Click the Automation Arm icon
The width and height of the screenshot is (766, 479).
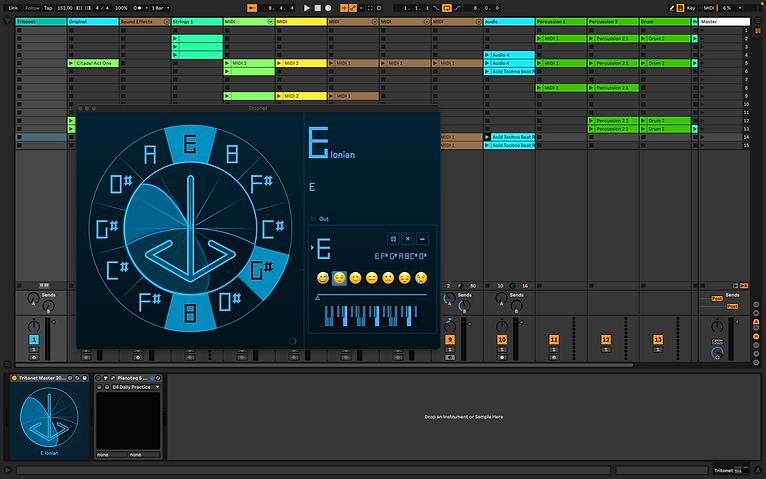point(352,8)
